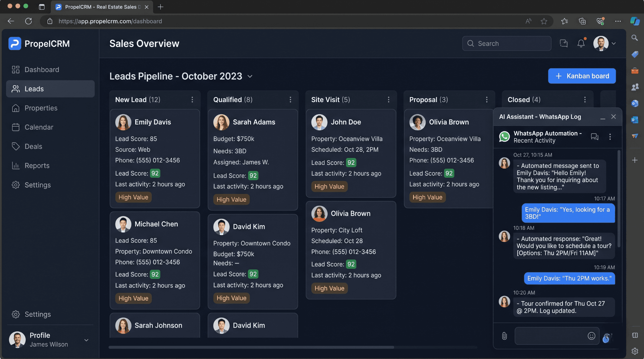The width and height of the screenshot is (644, 359).
Task: Open Copilot in the browser sidebar
Action: (635, 21)
